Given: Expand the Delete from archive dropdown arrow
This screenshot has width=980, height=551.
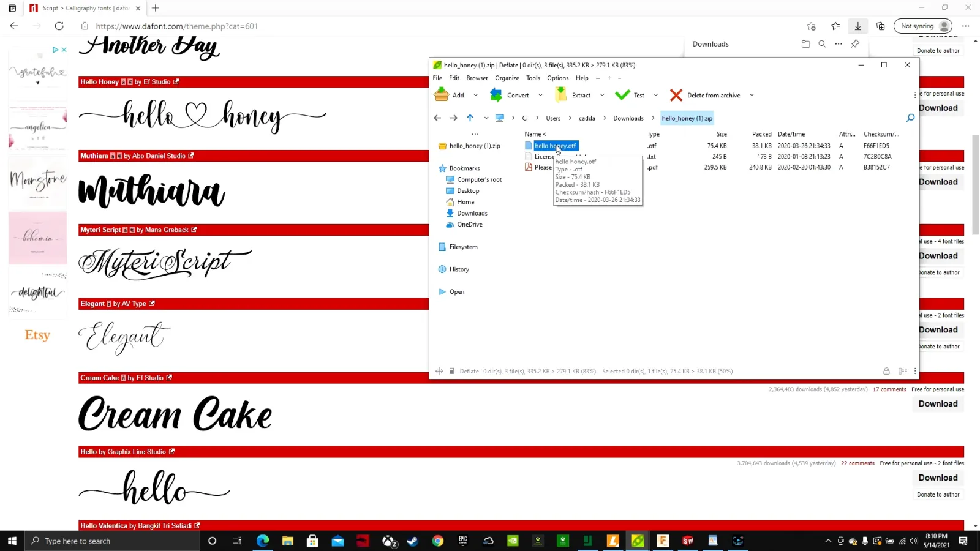Looking at the screenshot, I should click(752, 96).
